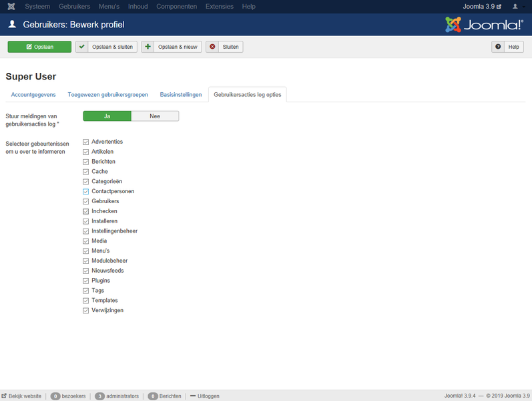Toggle the Categorieën checkbox
The image size is (532, 401).
pyautogui.click(x=86, y=182)
